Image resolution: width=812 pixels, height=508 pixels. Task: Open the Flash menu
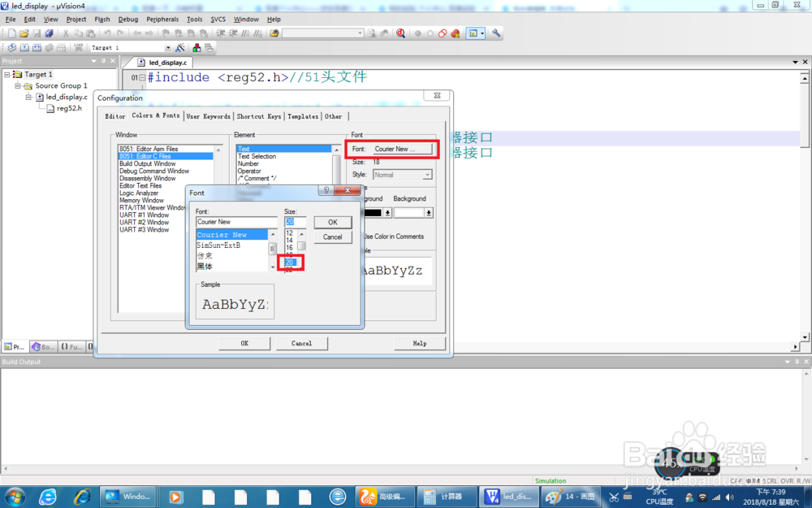[102, 20]
